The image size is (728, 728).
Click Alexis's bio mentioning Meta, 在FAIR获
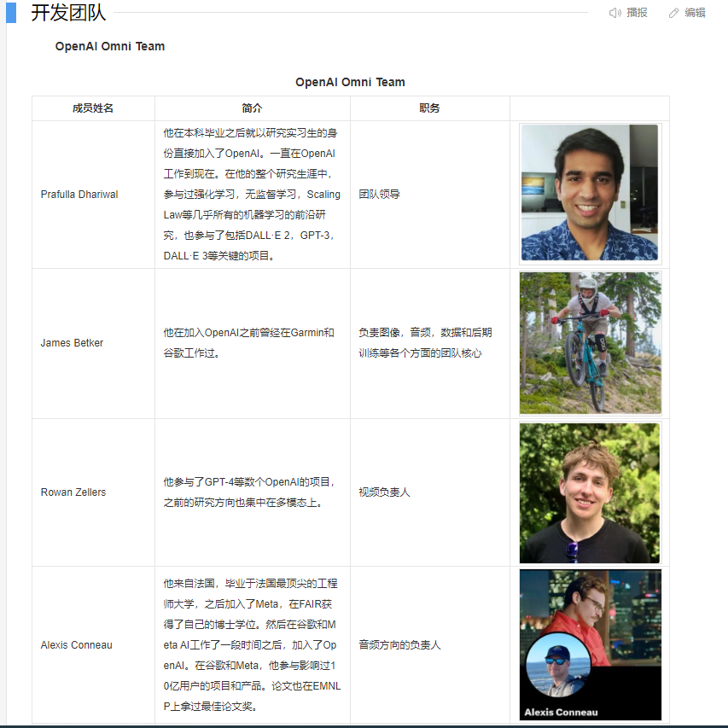(252, 645)
